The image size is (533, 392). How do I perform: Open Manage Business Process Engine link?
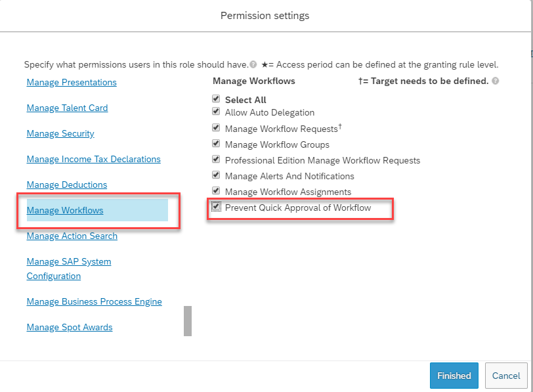tap(94, 301)
